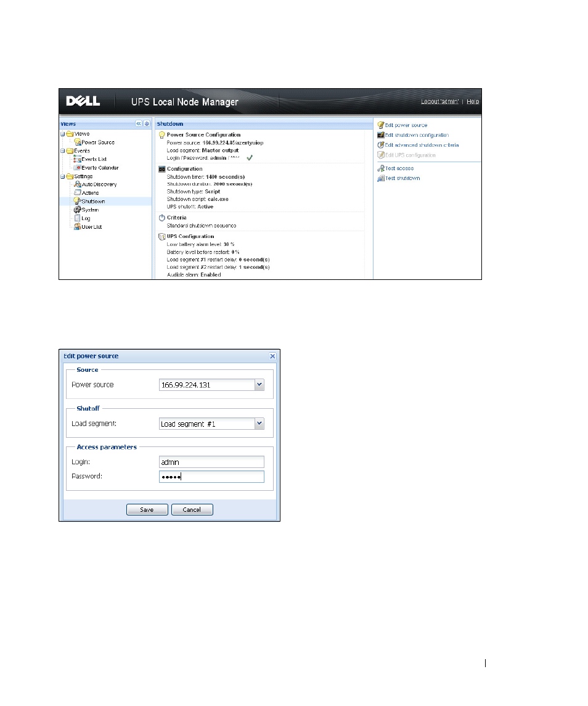Click the Power Source Configuration bulb icon
Image resolution: width=588 pixels, height=706 pixels.
pos(162,134)
